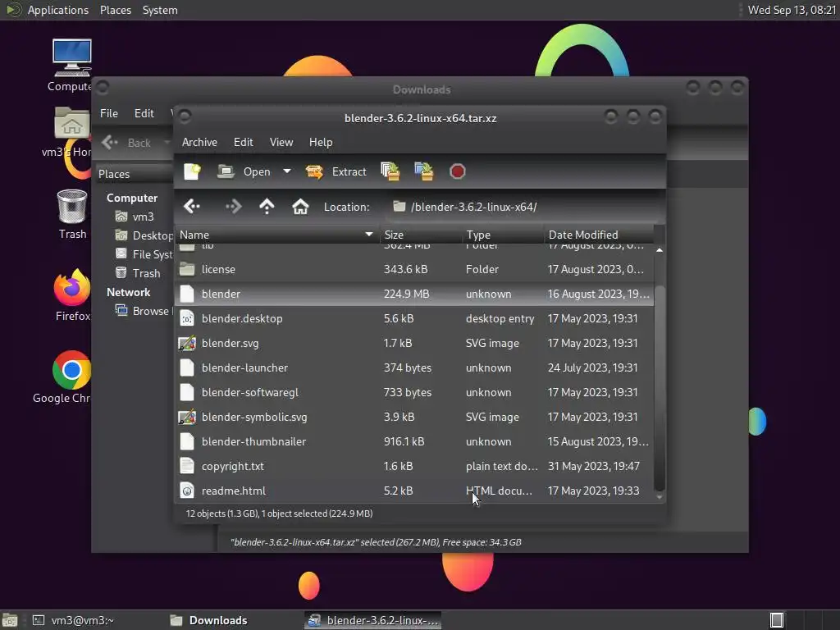Image resolution: width=840 pixels, height=630 pixels.
Task: Select the license folder row
Action: 414,269
